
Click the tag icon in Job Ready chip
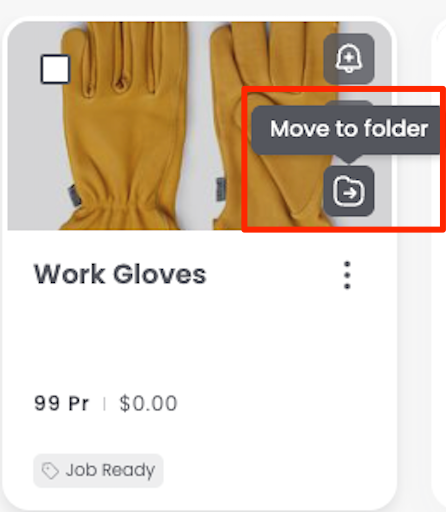coord(50,470)
